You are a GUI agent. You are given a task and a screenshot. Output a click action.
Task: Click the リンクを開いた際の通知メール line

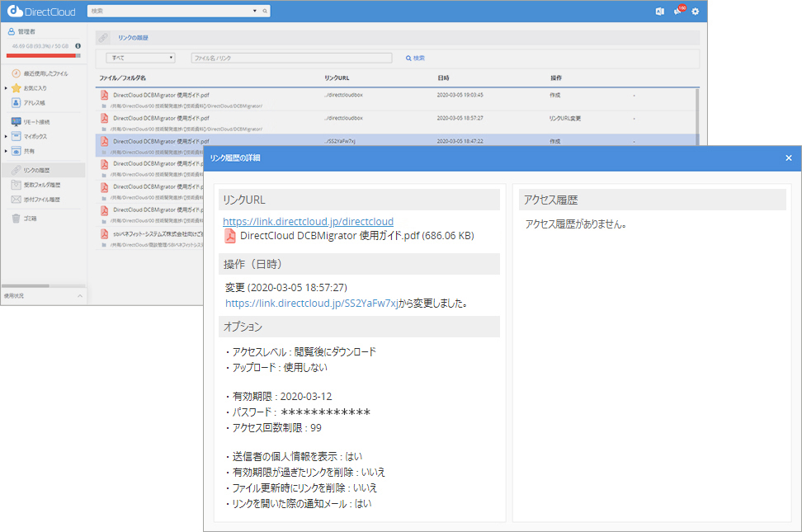tap(299, 504)
